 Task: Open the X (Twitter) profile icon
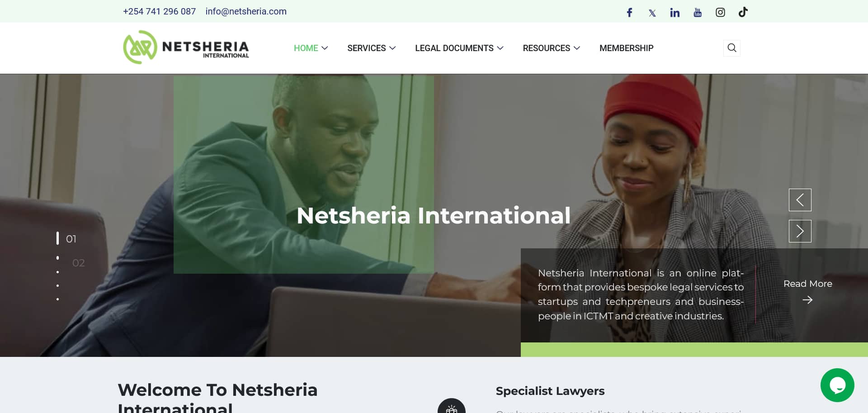click(652, 13)
